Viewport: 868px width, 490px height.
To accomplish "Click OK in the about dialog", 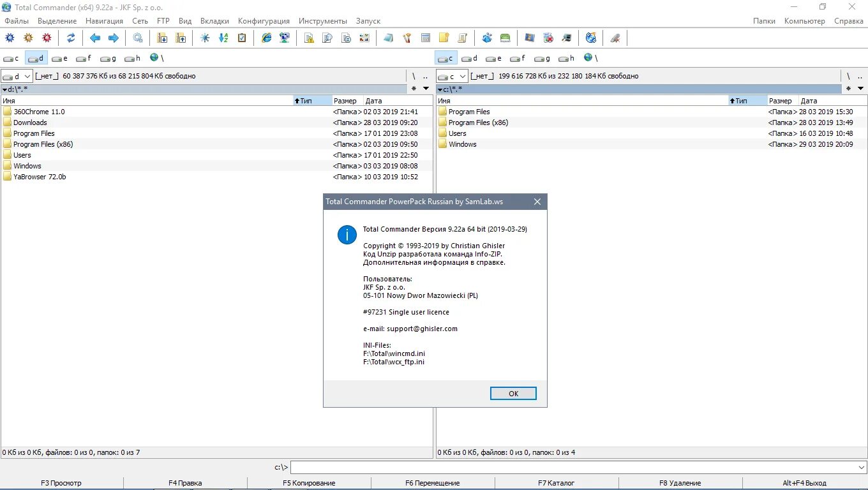I will point(513,394).
